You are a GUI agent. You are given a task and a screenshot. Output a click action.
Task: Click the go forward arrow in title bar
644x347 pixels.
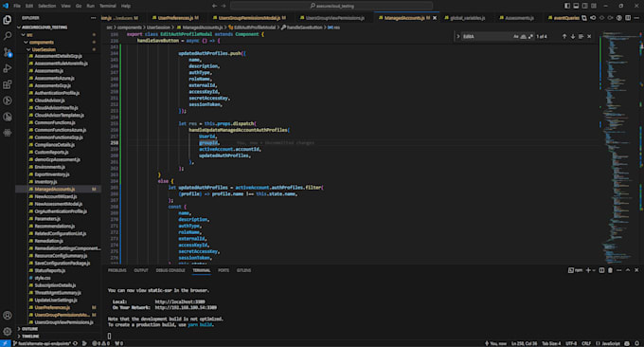224,6
